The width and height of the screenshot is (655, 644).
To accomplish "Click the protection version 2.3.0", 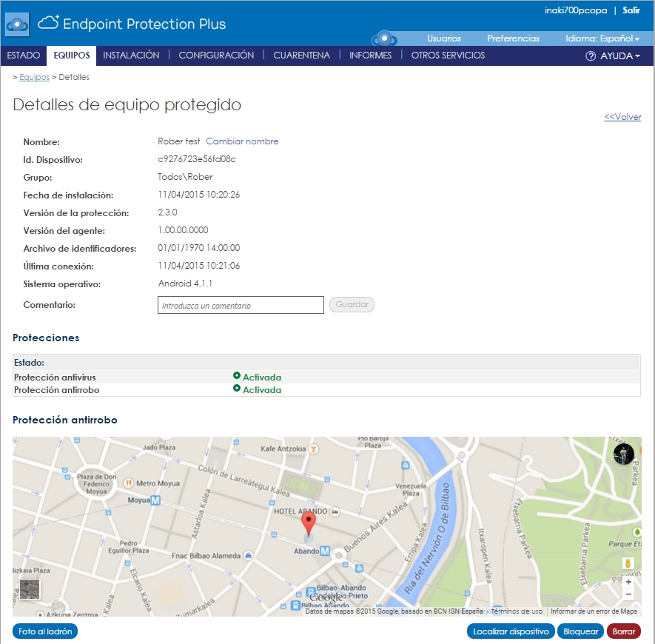I will point(167,212).
